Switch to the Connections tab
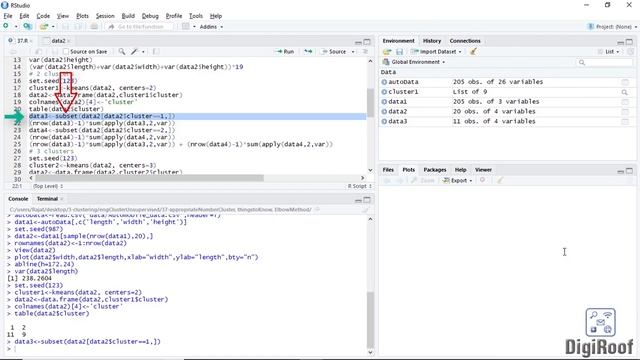The width and height of the screenshot is (640, 360). [465, 41]
